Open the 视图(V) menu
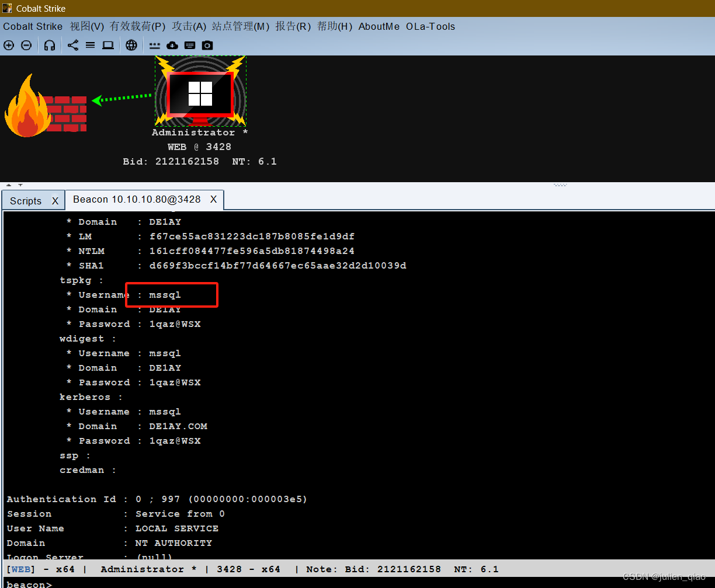The height and width of the screenshot is (588, 715). pyautogui.click(x=87, y=26)
